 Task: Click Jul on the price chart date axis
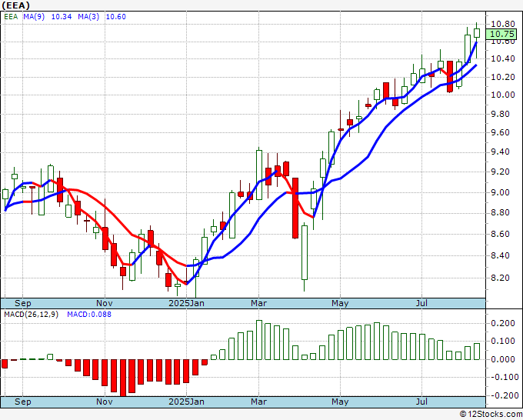[422, 303]
